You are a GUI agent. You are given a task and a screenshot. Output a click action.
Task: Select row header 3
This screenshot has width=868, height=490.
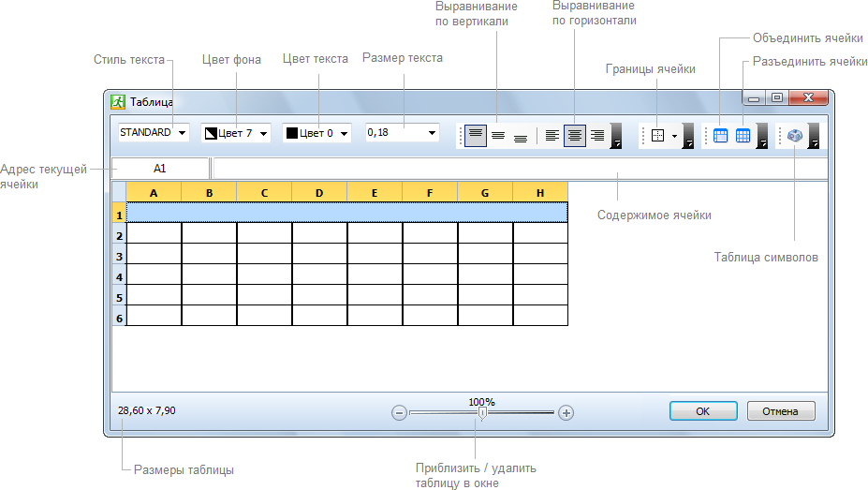(119, 256)
